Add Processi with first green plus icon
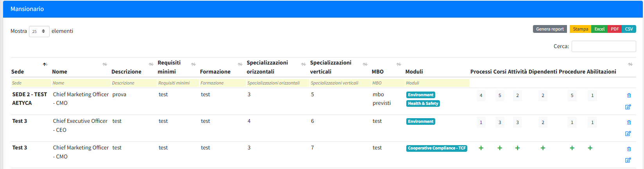 click(x=481, y=148)
